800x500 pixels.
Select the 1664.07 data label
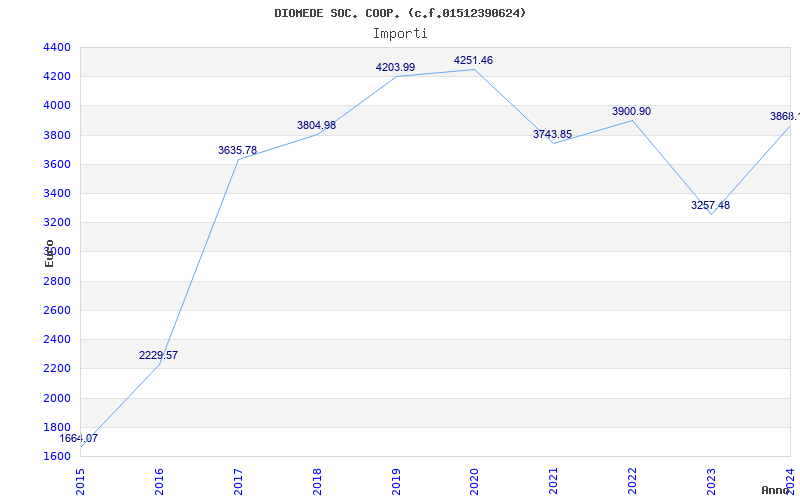(x=79, y=438)
